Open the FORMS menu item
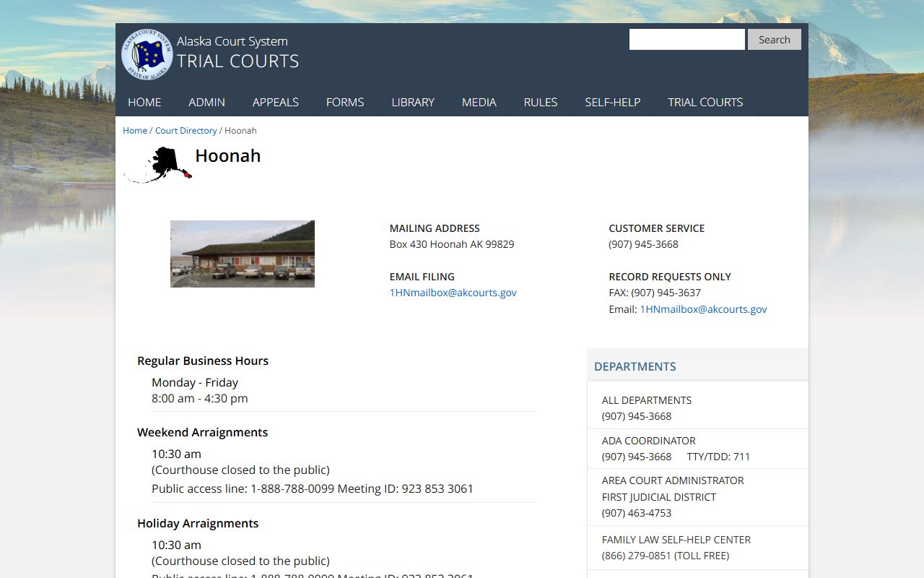 345,102
